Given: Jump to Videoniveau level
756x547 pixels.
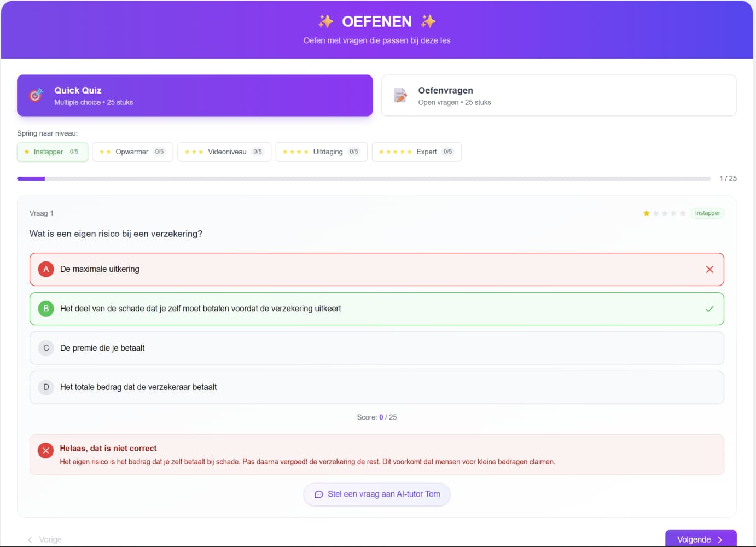Looking at the screenshot, I should [x=224, y=152].
